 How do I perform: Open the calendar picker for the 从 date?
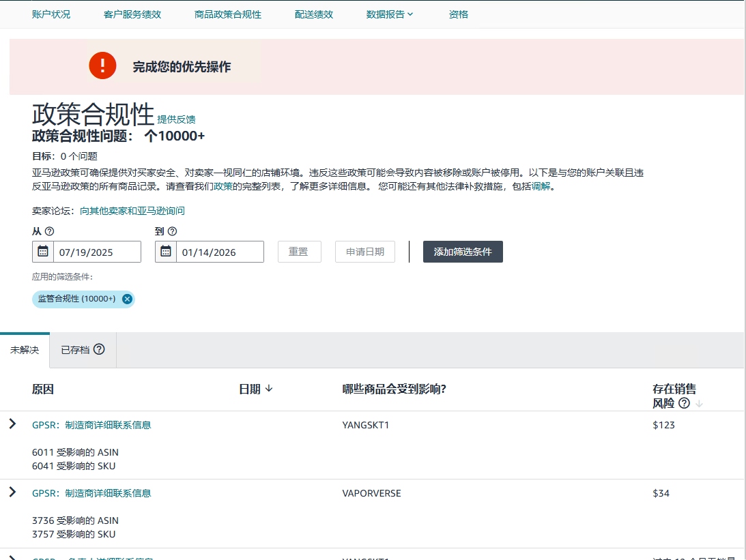click(x=43, y=252)
